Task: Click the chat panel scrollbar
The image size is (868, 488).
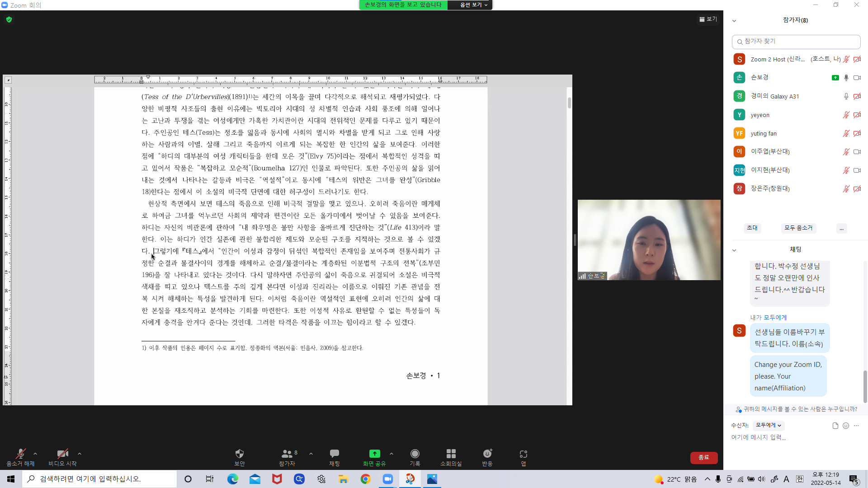Action: tap(865, 386)
